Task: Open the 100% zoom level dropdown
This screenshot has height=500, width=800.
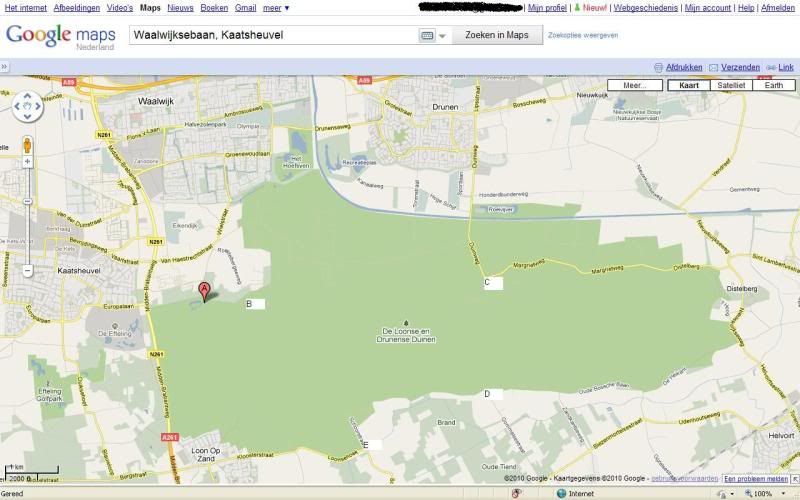Action: 784,493
